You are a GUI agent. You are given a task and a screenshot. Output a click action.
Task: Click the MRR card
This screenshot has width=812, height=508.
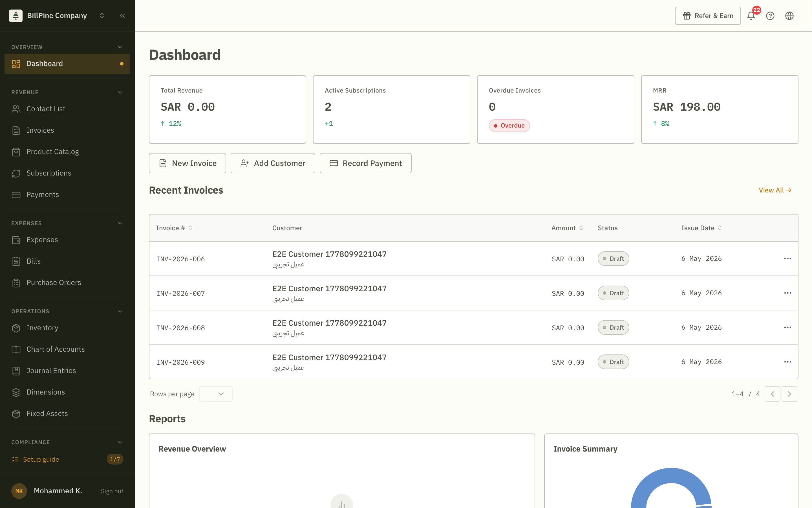(720, 110)
